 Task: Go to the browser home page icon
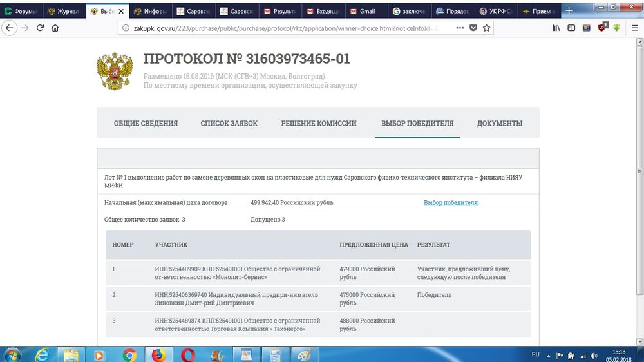pos(55,28)
